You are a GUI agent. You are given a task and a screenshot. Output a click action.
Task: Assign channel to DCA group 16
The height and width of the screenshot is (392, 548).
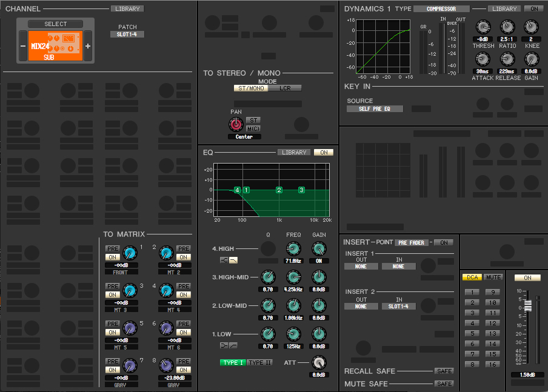pos(492,364)
